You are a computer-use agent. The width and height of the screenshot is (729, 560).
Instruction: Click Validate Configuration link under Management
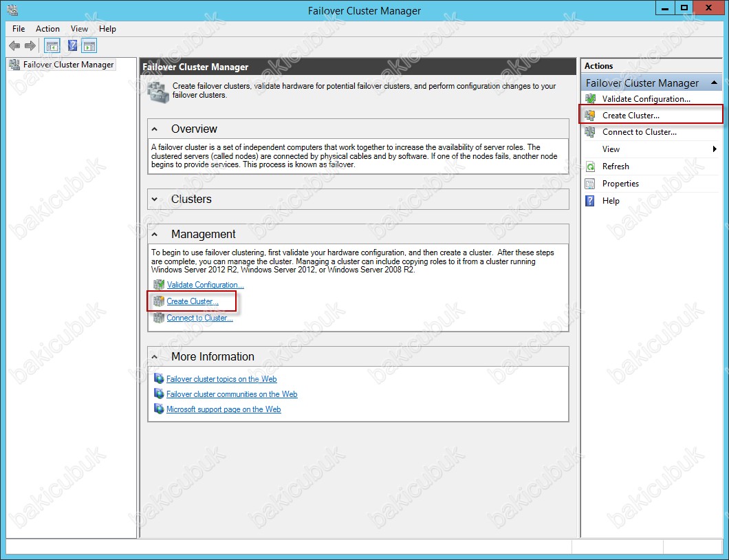click(205, 285)
